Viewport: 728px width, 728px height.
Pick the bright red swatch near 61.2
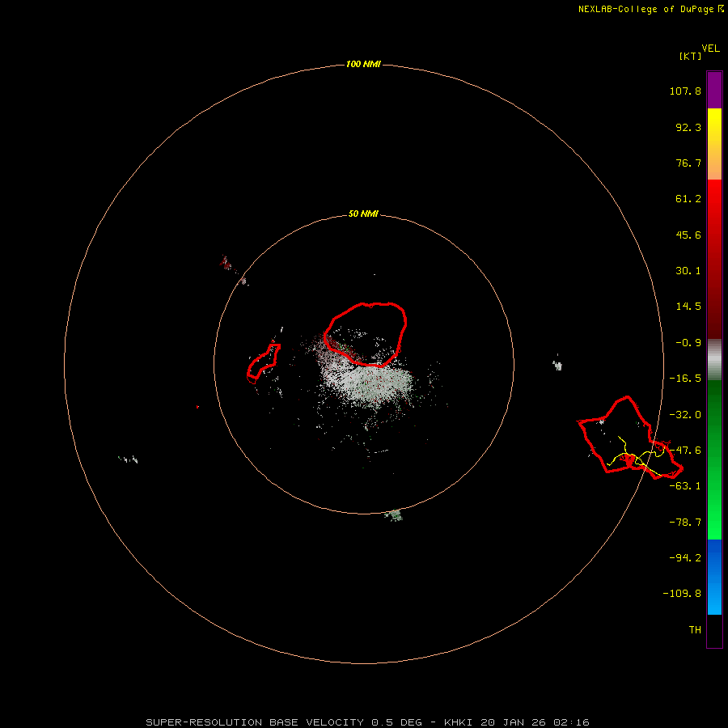pos(714,200)
